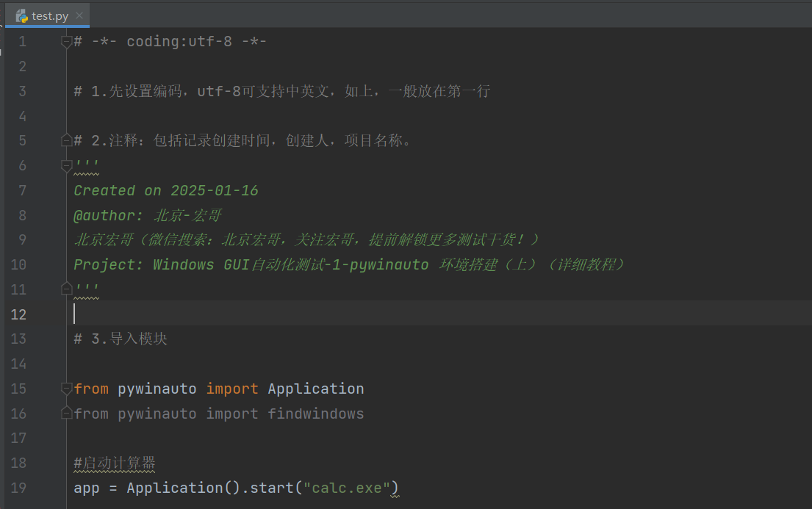
Task: Select the test.py tab label
Action: 50,15
